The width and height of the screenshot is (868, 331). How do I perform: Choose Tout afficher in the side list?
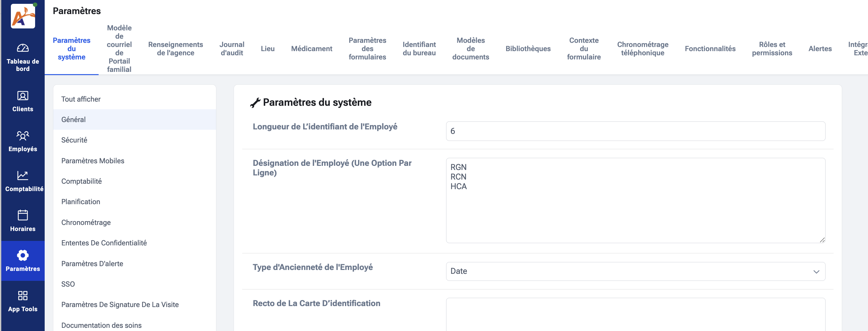point(81,99)
